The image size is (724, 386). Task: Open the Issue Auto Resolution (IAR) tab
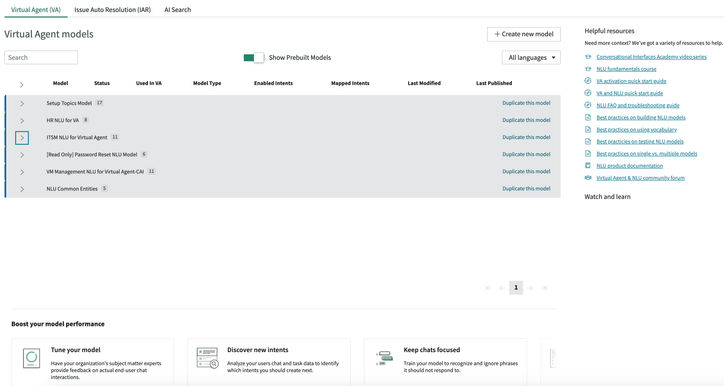pos(113,10)
